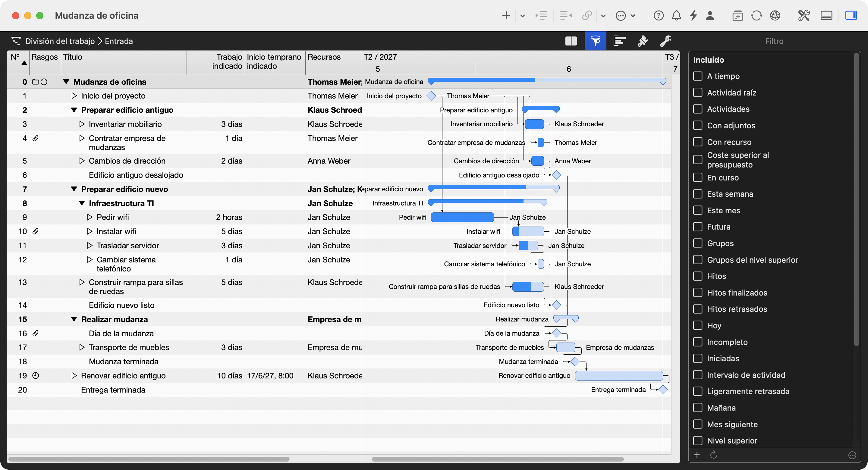Click the outdent activity icon
The image size is (868, 470).
point(566,15)
